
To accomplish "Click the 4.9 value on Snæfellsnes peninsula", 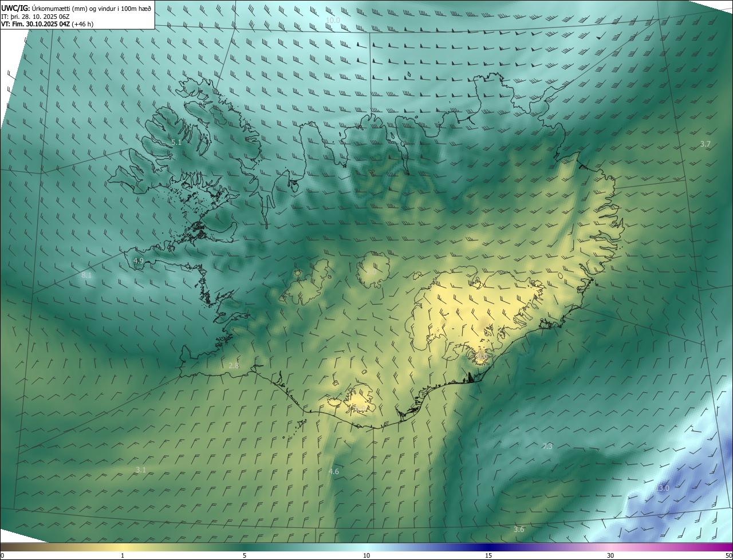I will click(138, 261).
